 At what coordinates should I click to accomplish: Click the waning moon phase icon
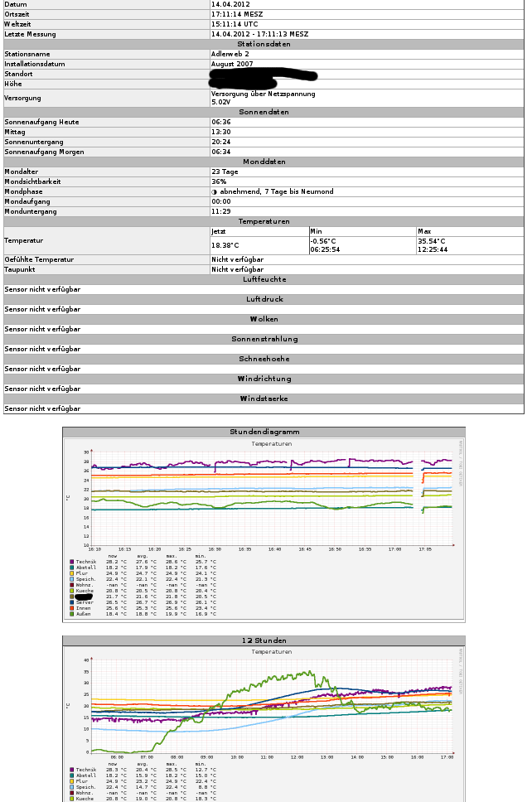[215, 192]
